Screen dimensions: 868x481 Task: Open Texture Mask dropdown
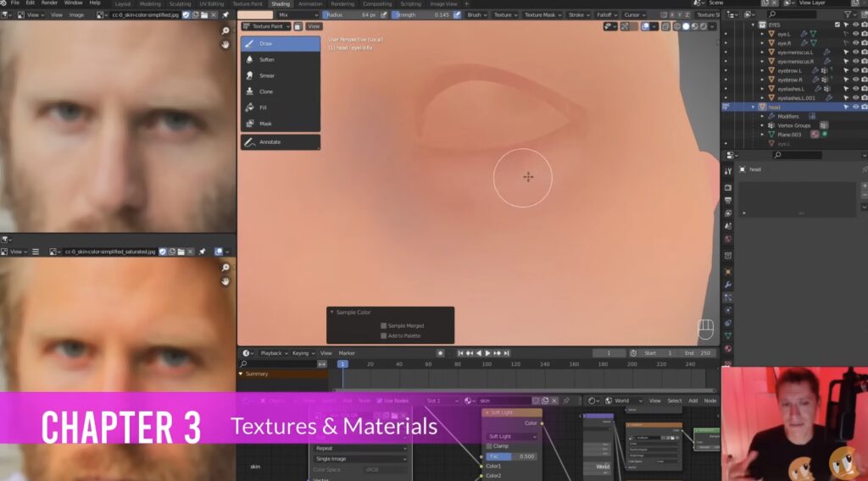(x=542, y=15)
